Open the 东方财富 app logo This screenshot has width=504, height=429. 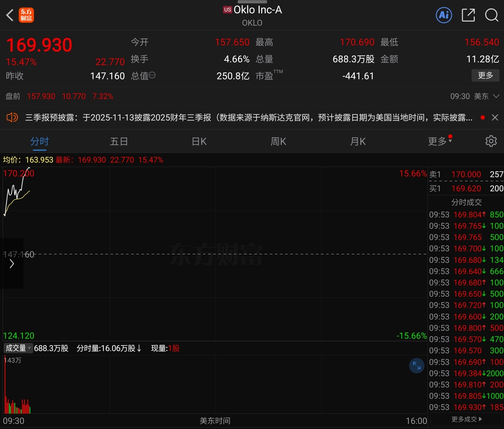(x=26, y=15)
